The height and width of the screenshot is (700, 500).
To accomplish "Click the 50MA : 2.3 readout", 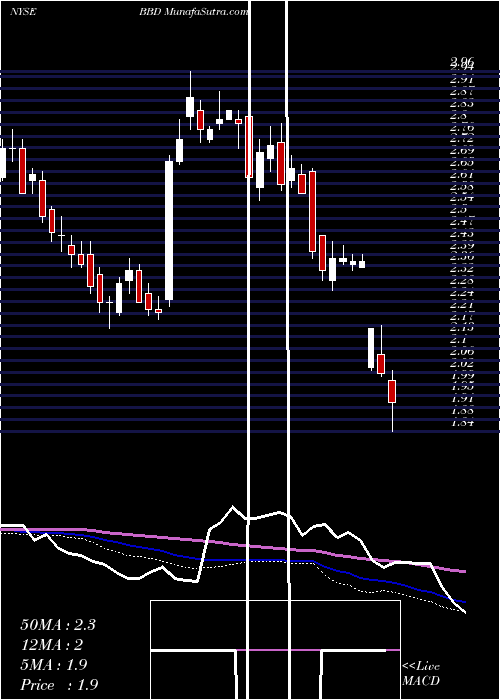I will (x=58, y=625).
